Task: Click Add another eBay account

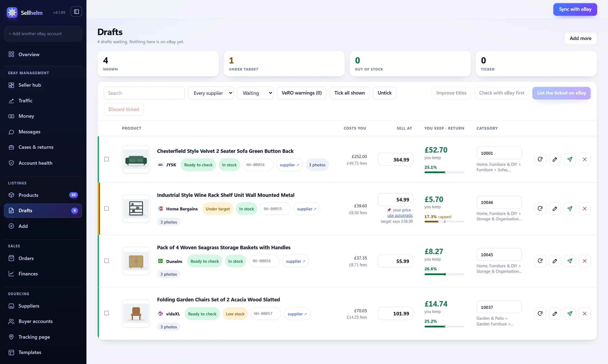Action: point(43,34)
